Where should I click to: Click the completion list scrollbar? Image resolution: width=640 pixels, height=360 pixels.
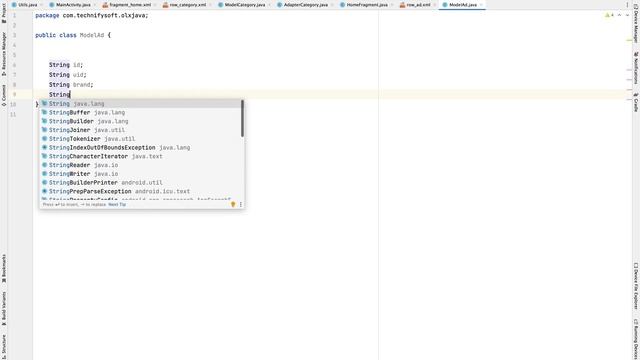click(x=242, y=118)
